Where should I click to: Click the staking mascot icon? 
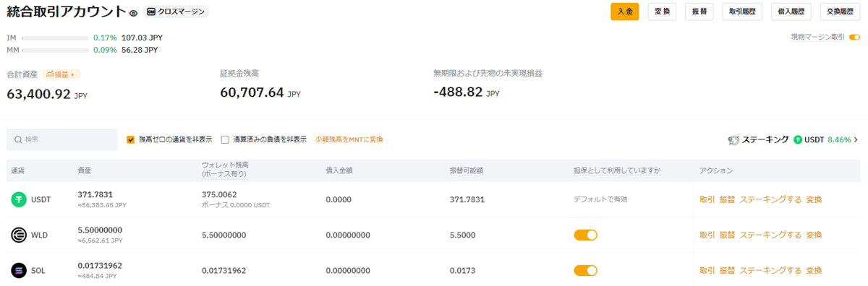point(733,139)
